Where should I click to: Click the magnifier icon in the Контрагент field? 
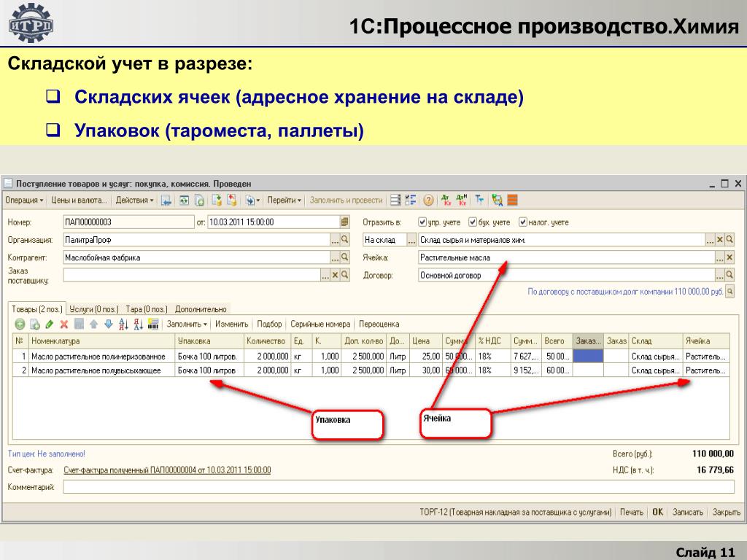345,257
